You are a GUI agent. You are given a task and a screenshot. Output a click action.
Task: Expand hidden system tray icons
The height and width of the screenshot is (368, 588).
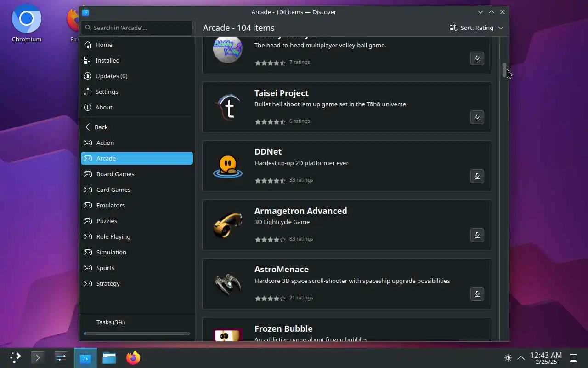[x=520, y=357]
